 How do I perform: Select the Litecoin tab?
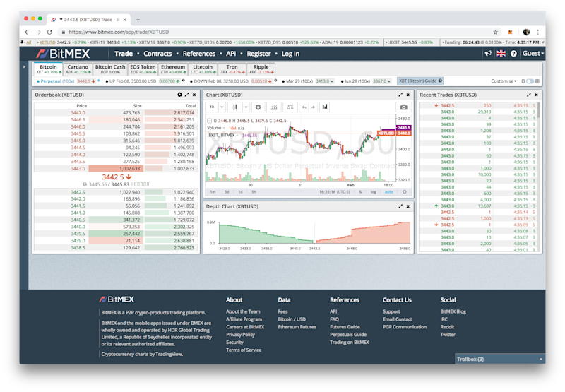point(203,69)
